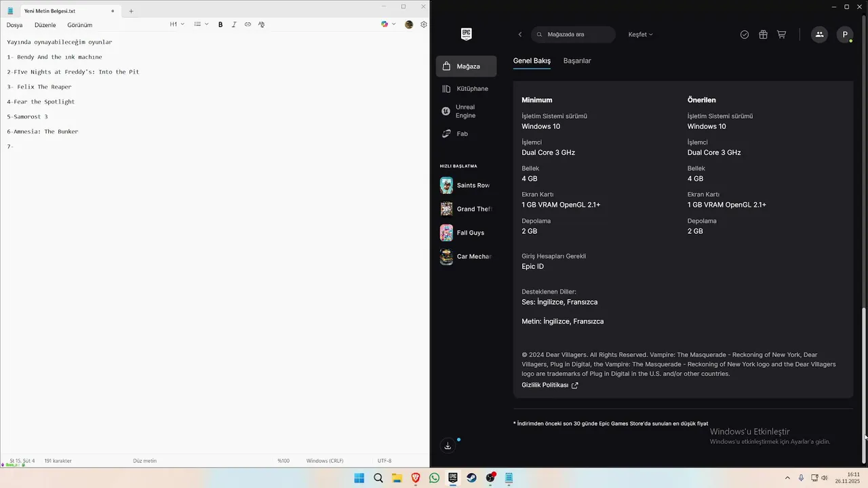Close the Yeni Metin Belgesi.txt tab
The image size is (868, 488).
point(113,11)
